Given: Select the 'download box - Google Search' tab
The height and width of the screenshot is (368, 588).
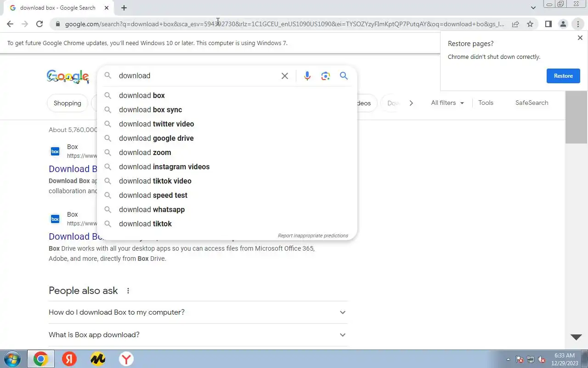Looking at the screenshot, I should [57, 8].
